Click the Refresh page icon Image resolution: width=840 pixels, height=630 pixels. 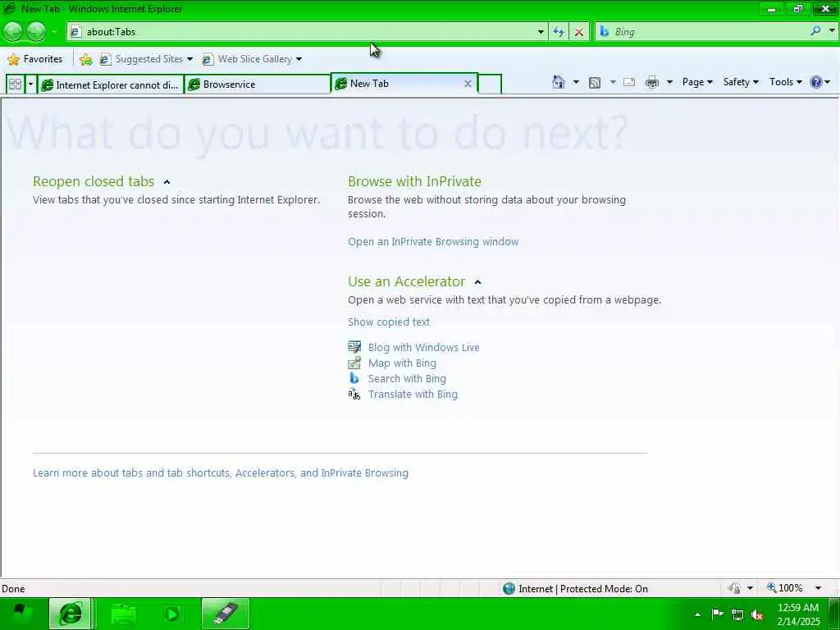559,32
